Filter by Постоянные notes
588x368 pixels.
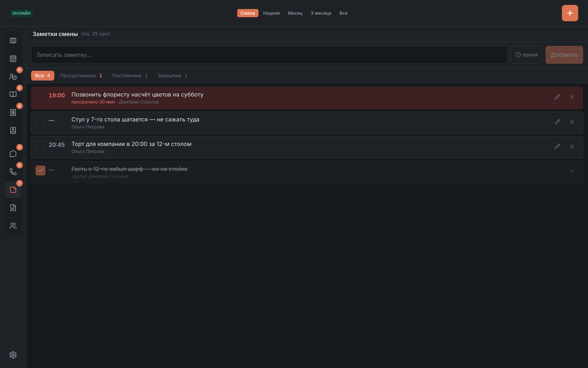[130, 76]
